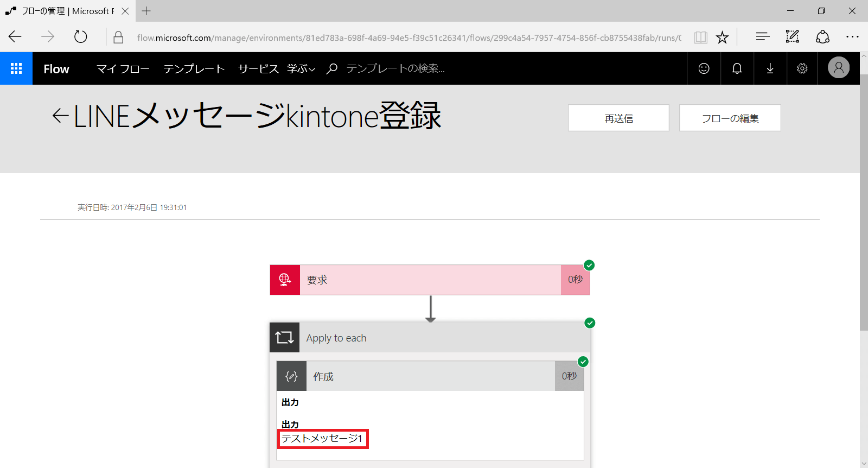
Task: Send feedback via the smiley icon
Action: pos(704,68)
